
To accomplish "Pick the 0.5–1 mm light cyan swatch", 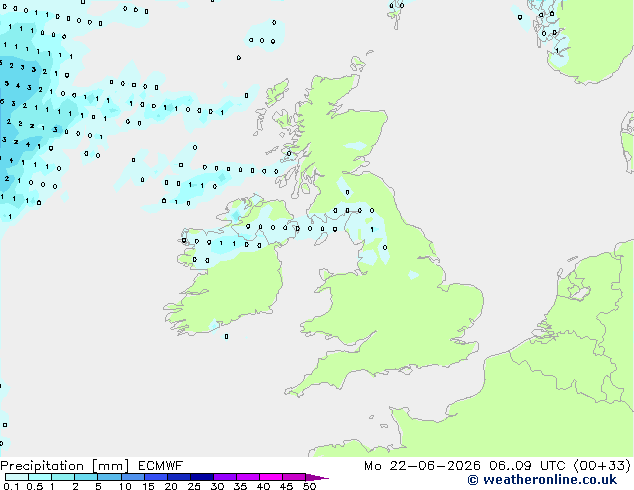I will coord(40,477).
